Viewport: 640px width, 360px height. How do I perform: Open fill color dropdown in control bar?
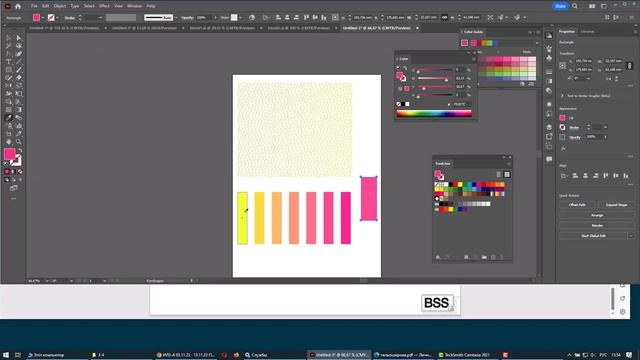coord(43,18)
